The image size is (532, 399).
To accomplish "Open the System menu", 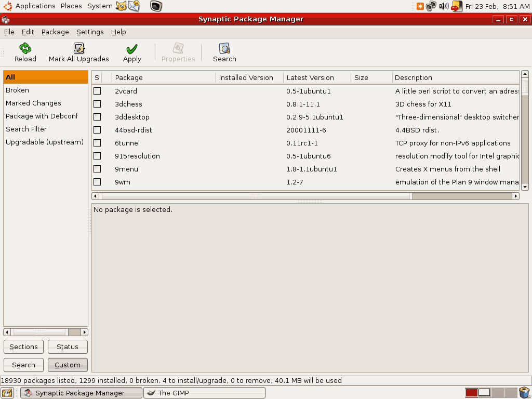I will pos(100,6).
